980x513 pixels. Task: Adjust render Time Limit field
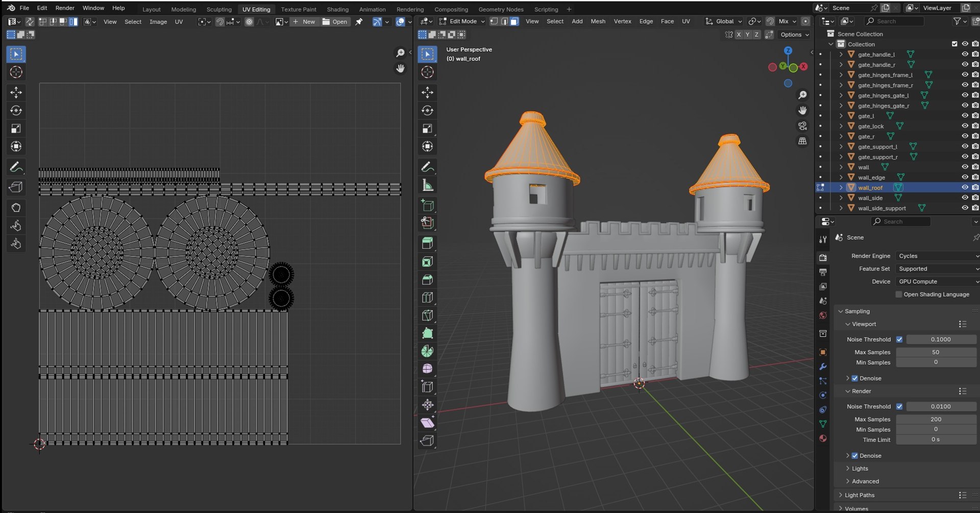pyautogui.click(x=936, y=440)
